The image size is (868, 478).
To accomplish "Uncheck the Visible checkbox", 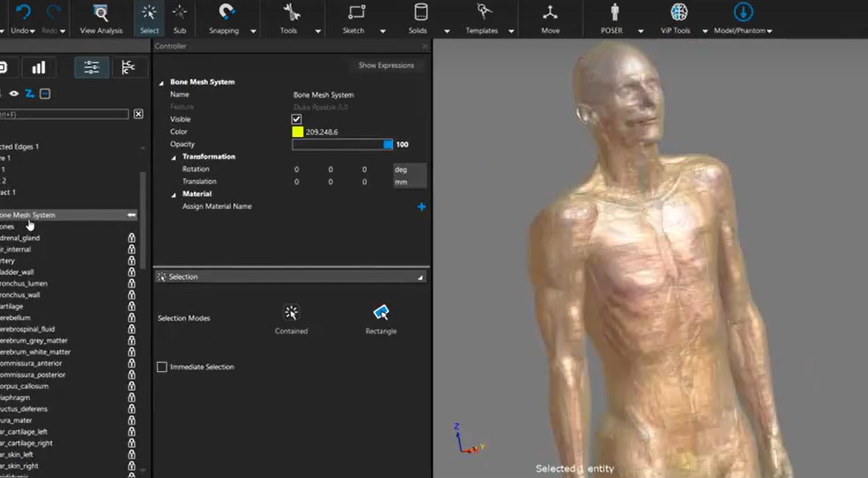I will pyautogui.click(x=297, y=119).
